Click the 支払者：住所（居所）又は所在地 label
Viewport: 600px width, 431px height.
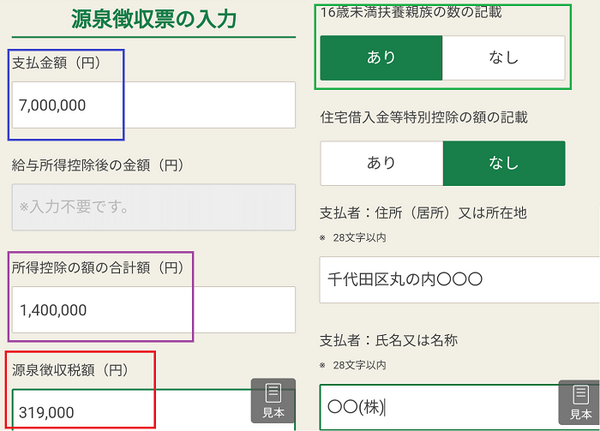pos(423,213)
